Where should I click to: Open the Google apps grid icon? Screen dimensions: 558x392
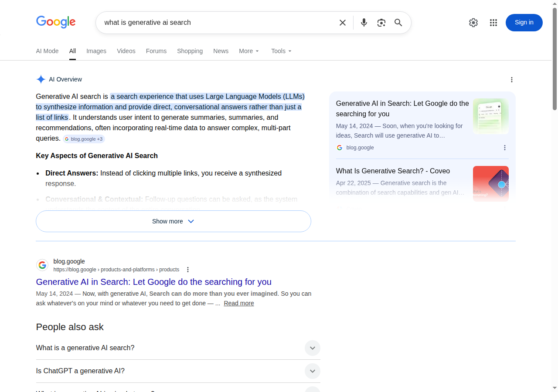493,23
